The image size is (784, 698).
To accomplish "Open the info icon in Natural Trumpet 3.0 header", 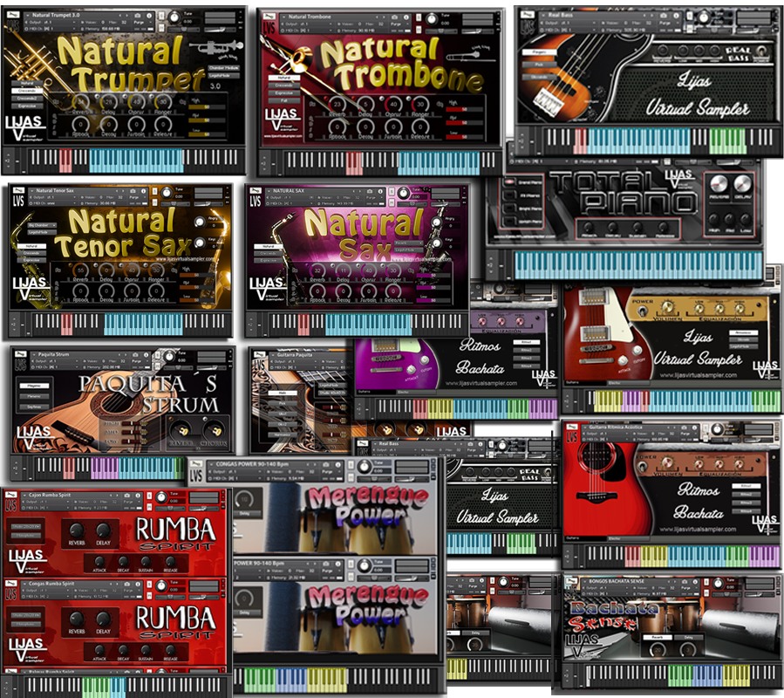I will pos(149,16).
